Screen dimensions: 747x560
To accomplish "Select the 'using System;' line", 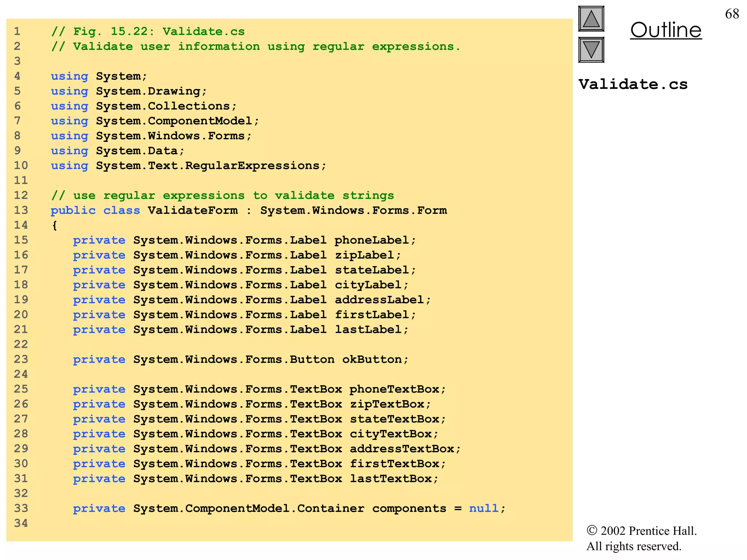I will coord(99,76).
